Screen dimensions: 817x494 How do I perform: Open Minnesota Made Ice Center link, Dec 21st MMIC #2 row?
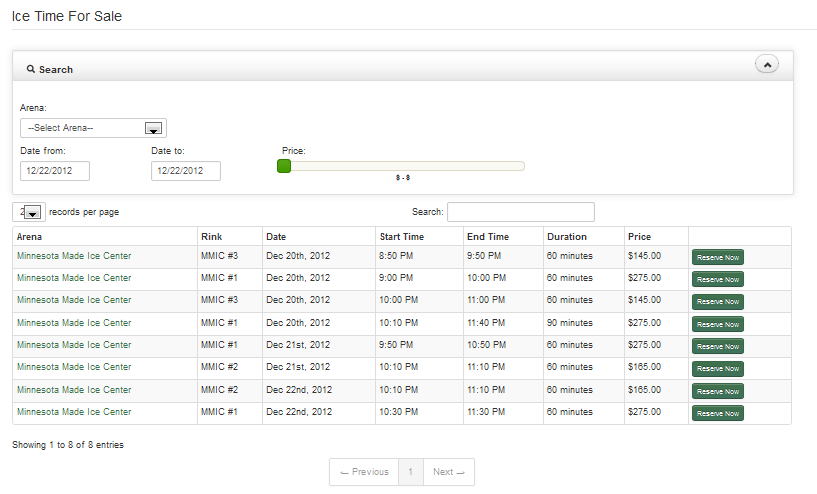[x=74, y=367]
